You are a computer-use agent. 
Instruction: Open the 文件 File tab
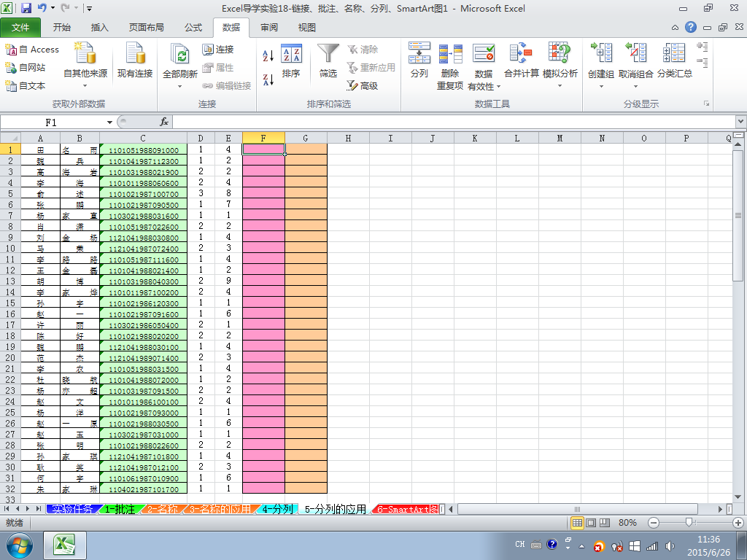coord(20,28)
